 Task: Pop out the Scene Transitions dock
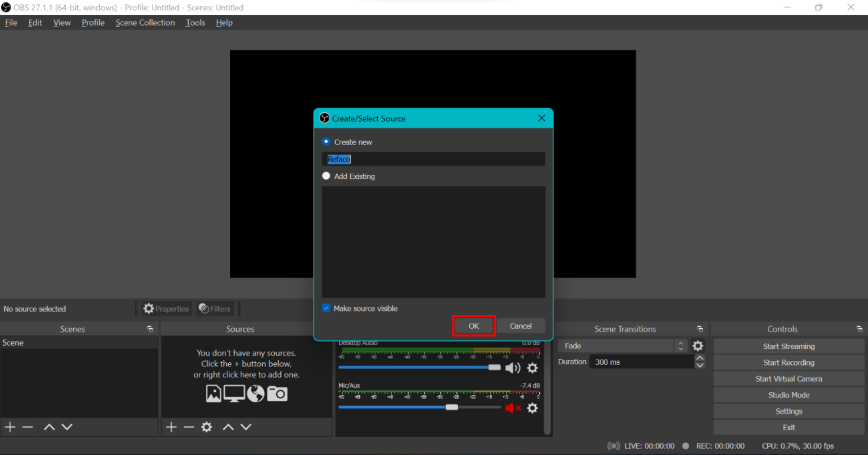[700, 329]
